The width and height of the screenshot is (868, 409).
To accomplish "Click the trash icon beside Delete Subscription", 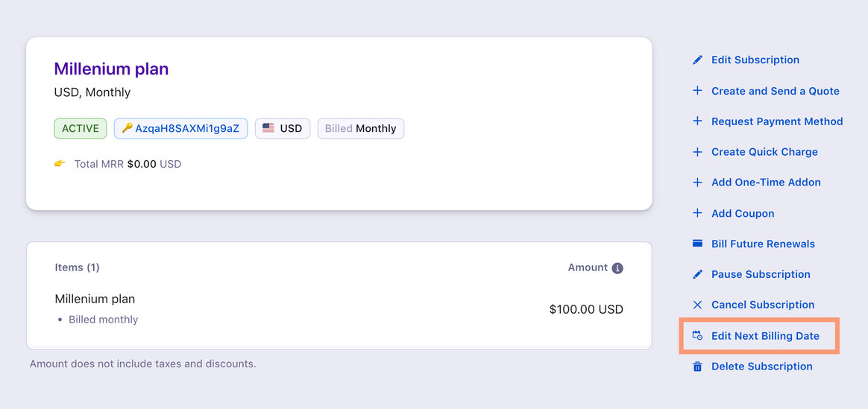I will 697,367.
